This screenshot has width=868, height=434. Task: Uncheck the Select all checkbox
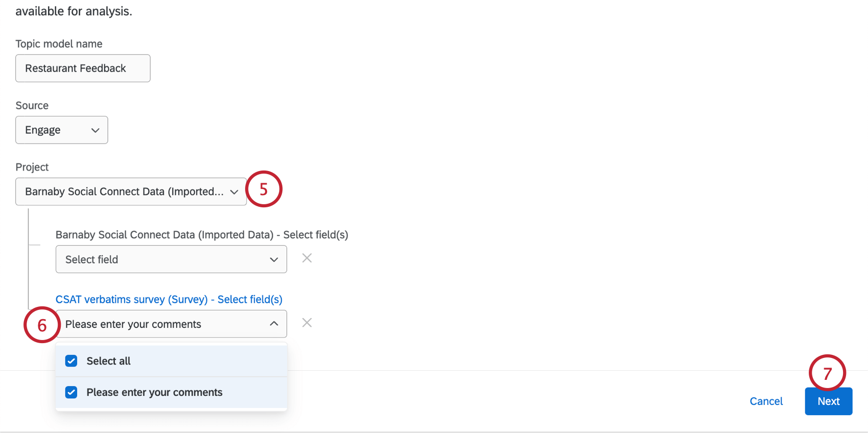tap(71, 361)
